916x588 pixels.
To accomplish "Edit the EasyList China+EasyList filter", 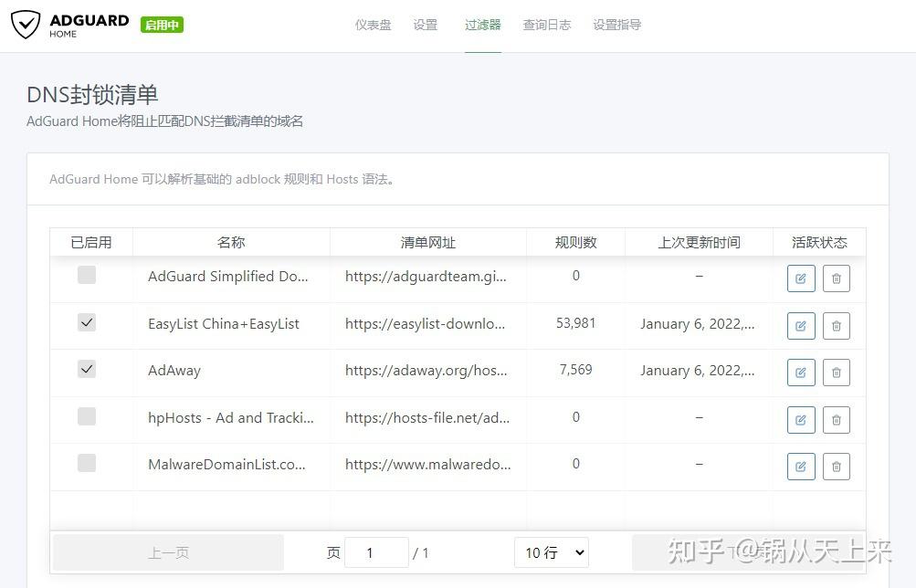I will coord(801,326).
